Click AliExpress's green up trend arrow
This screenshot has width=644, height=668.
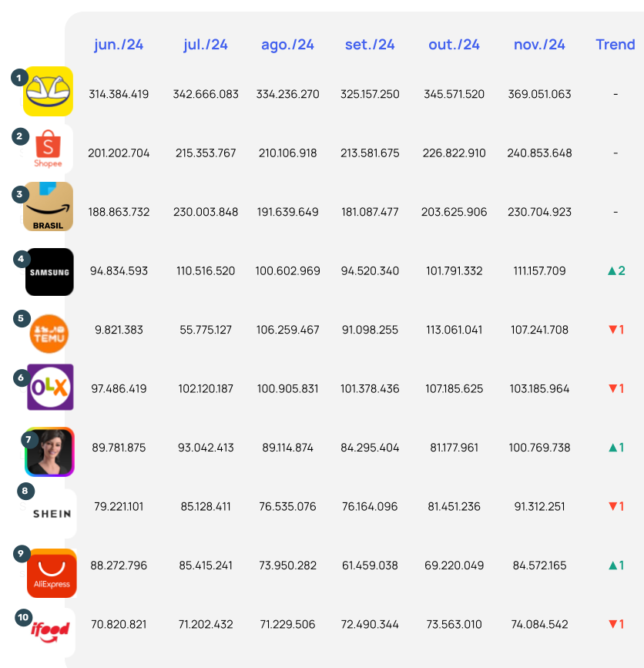[x=615, y=566]
